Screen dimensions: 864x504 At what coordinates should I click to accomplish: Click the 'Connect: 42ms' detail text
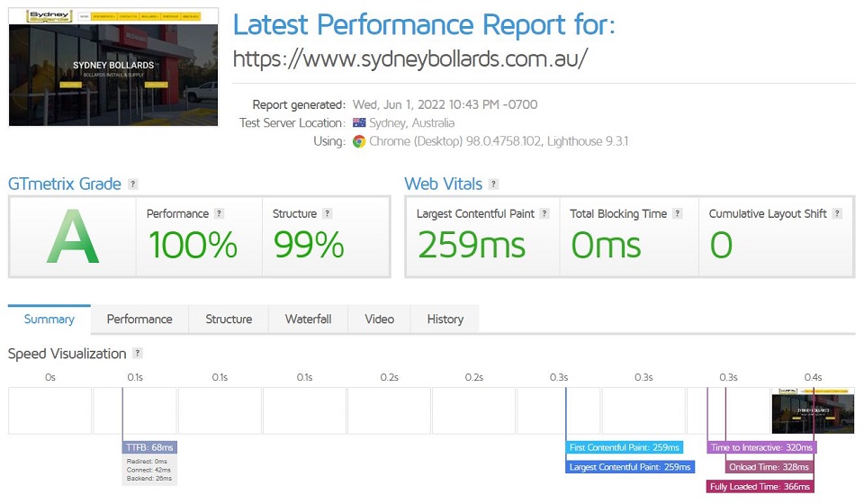[x=148, y=470]
